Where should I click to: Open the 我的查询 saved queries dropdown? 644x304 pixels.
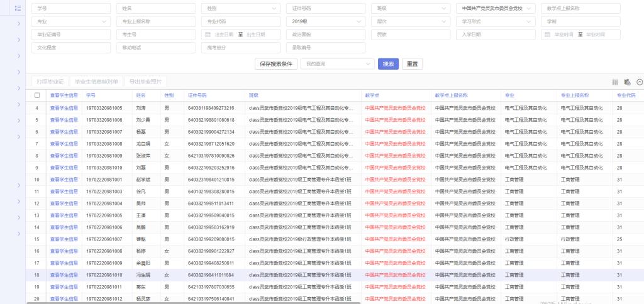(338, 64)
